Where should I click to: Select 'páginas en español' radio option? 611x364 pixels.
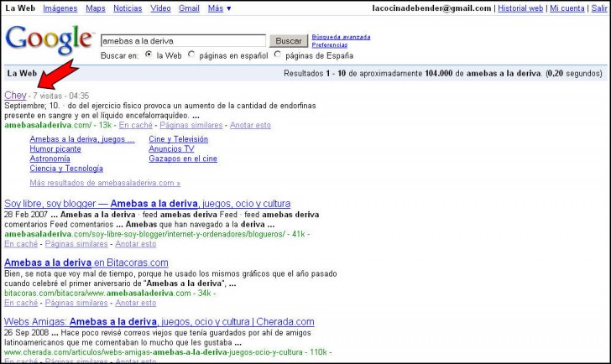click(x=191, y=55)
